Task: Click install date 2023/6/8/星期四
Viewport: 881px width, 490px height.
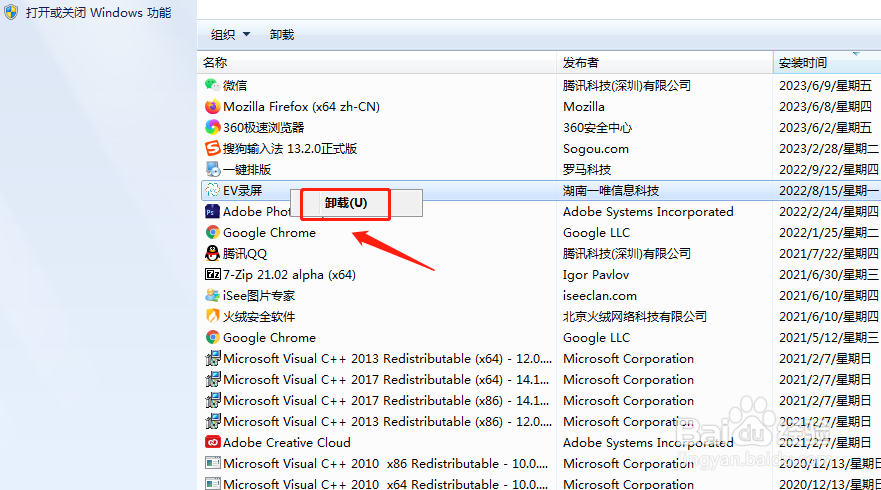Action: (x=825, y=106)
